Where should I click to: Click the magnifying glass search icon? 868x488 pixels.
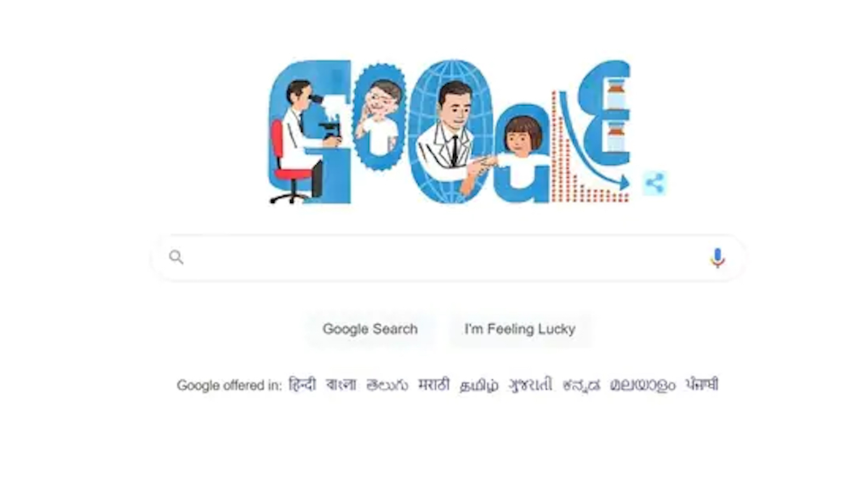pyautogui.click(x=176, y=257)
